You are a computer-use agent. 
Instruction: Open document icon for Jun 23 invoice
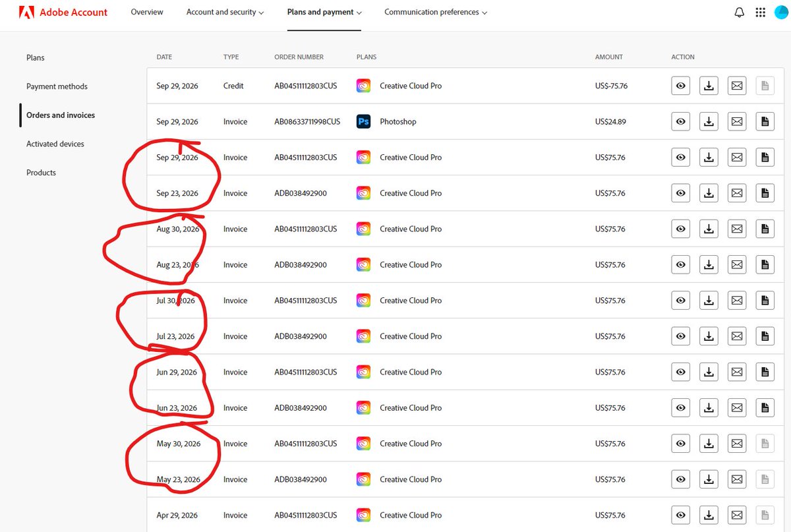765,407
